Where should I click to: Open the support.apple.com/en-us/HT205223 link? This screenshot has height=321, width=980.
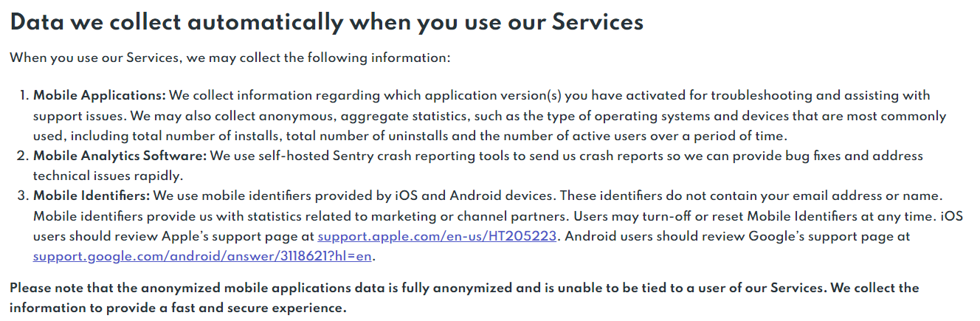[437, 236]
